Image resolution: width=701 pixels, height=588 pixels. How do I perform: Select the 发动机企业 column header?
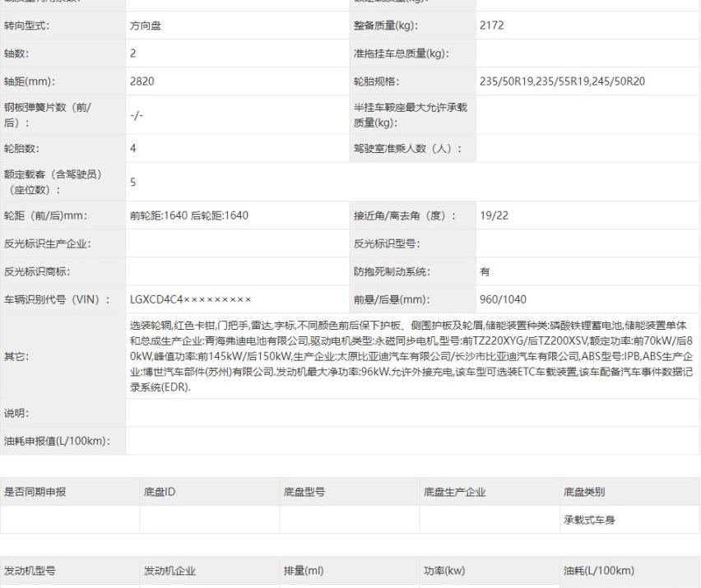(169, 571)
